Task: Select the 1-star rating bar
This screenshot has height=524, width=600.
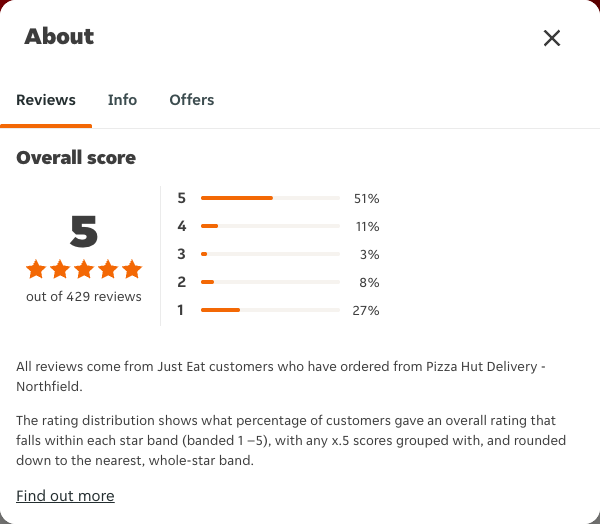Action: pyautogui.click(x=270, y=310)
